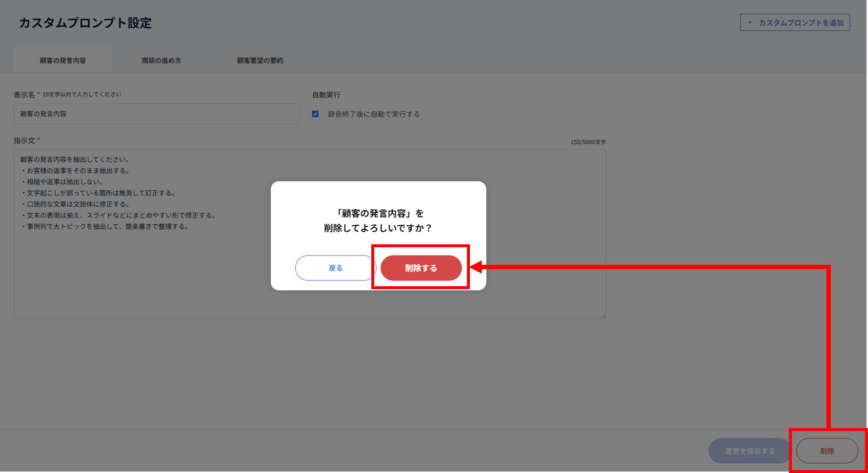Cancel the dialog with the 戻る button
The height and width of the screenshot is (473, 868).
[335, 268]
